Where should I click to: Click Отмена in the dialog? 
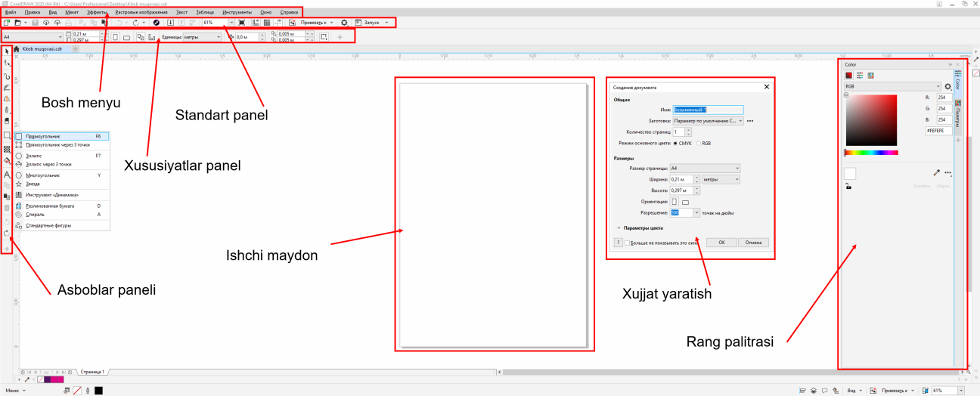pos(753,243)
